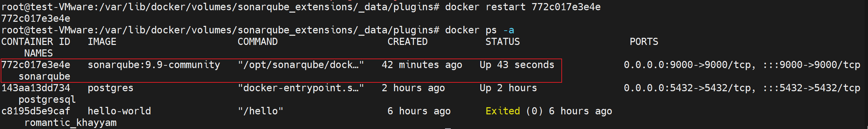Click the CONTAINER ID column header
Image resolution: width=868 pixels, height=129 pixels.
click(36, 42)
